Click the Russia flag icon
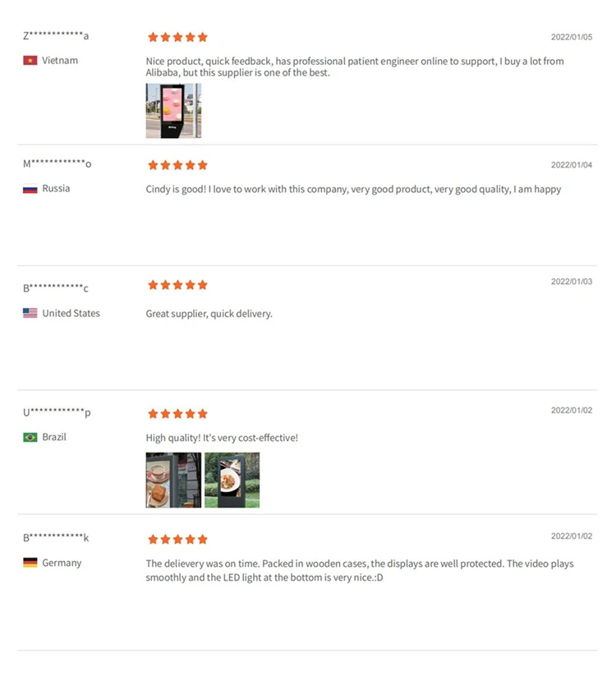The width and height of the screenshot is (616, 690). click(x=30, y=189)
